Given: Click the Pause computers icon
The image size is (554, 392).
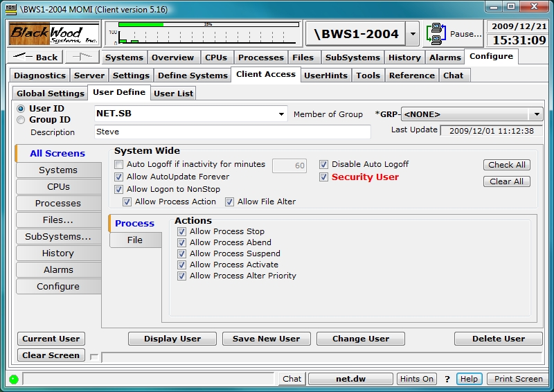Looking at the screenshot, I should pos(436,33).
